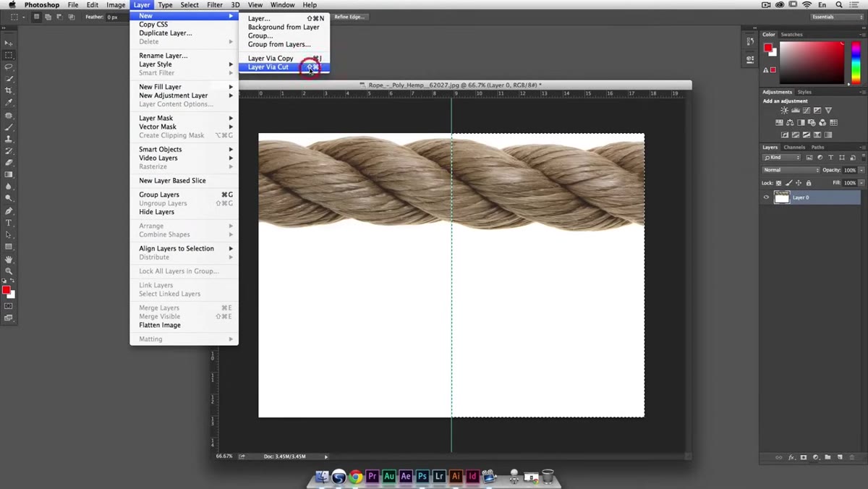
Task: Click the Feather input field
Action: tap(117, 17)
